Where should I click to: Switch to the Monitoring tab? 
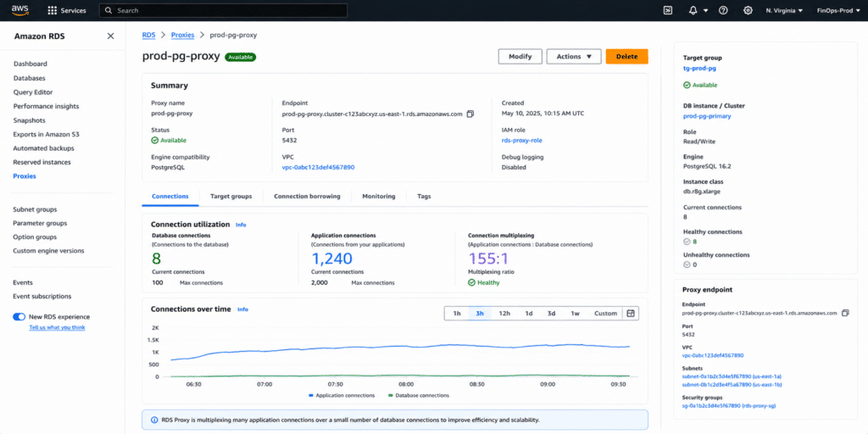click(x=379, y=197)
